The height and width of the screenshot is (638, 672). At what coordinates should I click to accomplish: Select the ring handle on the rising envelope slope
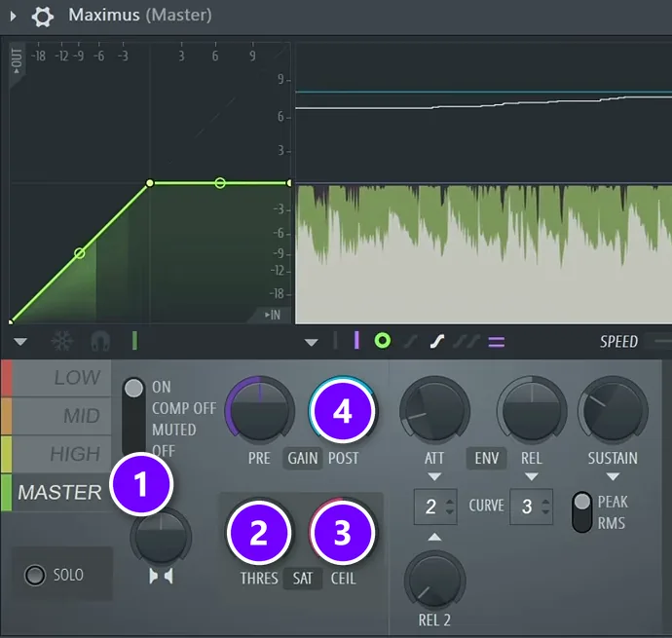tap(80, 253)
